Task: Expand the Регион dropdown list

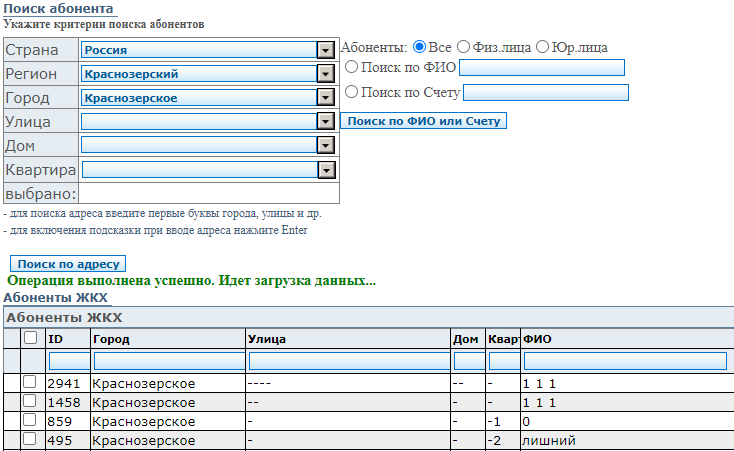Action: click(324, 74)
